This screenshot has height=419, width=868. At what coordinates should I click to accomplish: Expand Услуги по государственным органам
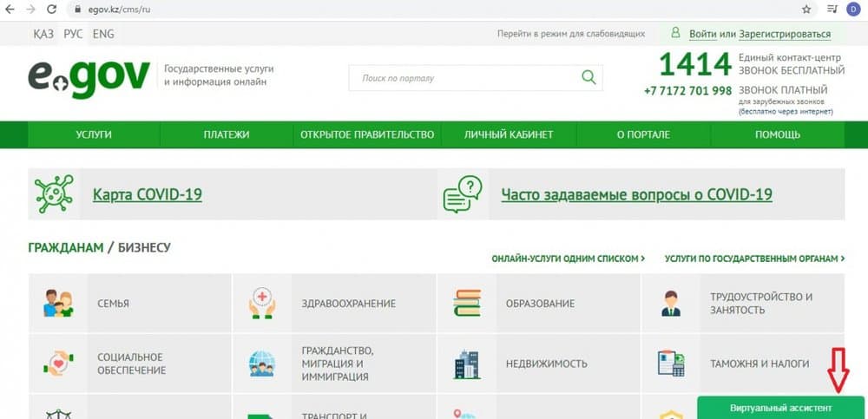click(x=754, y=259)
